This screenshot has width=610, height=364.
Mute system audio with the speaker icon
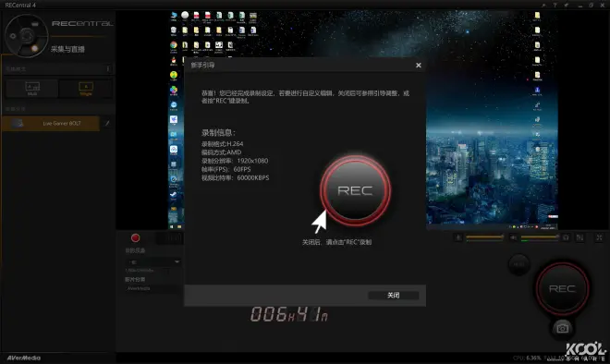(x=514, y=237)
